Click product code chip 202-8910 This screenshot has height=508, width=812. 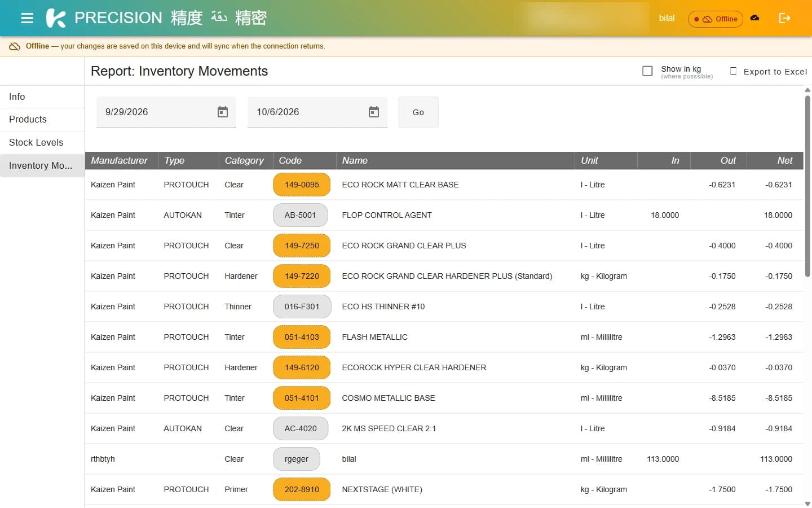tap(302, 489)
